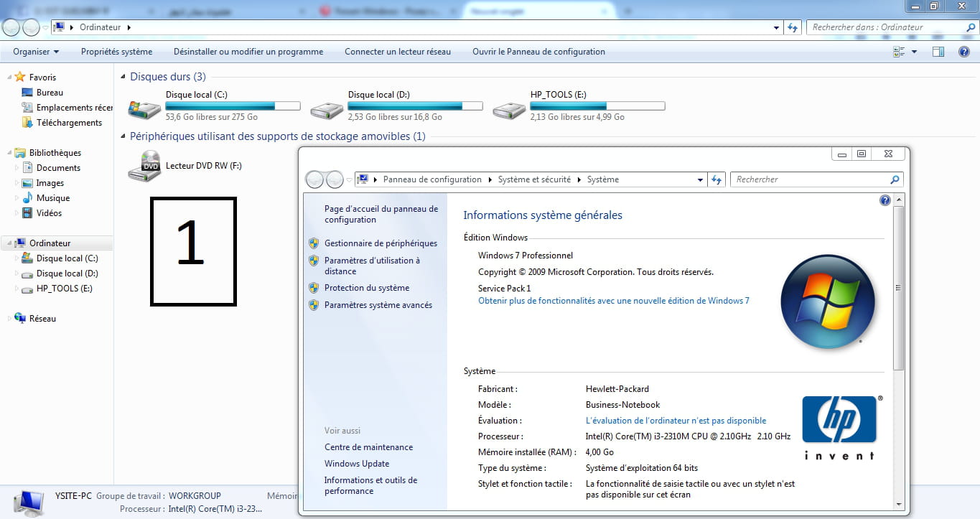
Task: Click the Vidéos library icon
Action: tap(27, 213)
